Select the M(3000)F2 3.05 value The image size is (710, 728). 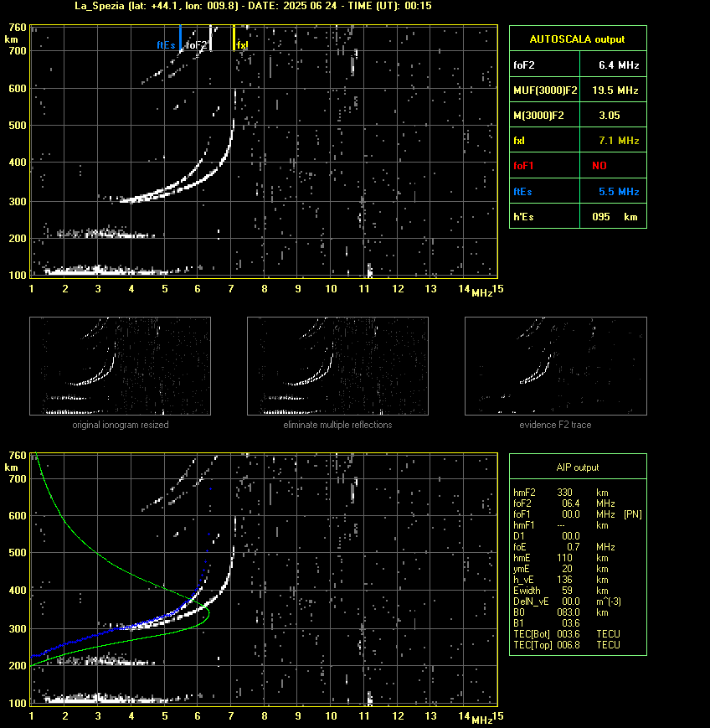pyautogui.click(x=610, y=116)
